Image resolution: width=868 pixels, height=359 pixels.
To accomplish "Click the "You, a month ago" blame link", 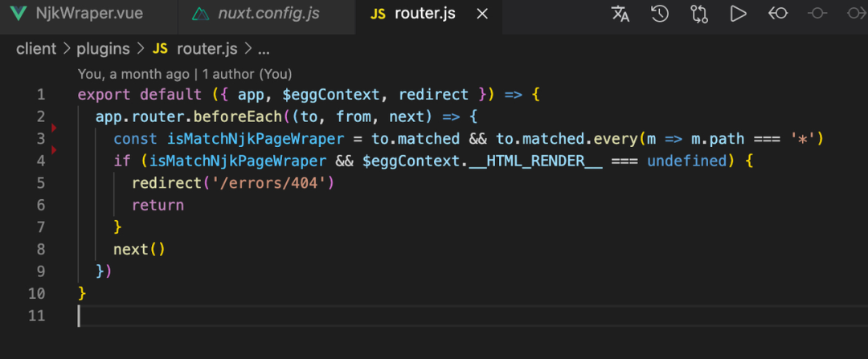I will [x=132, y=74].
